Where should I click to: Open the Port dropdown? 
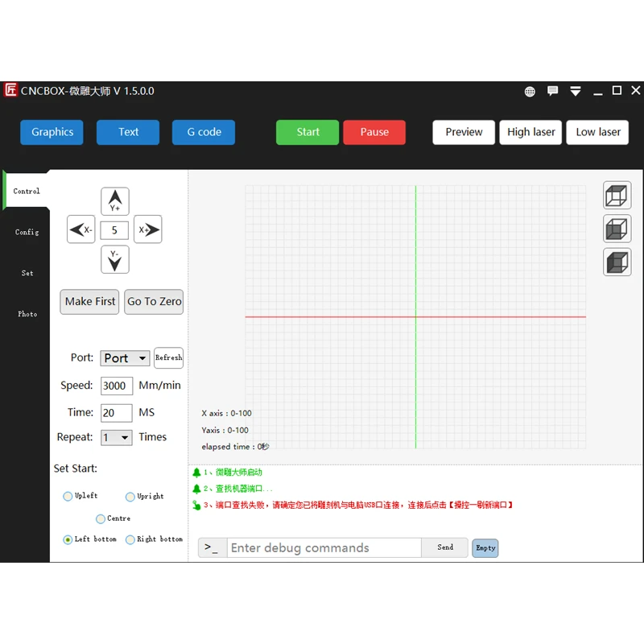point(125,358)
